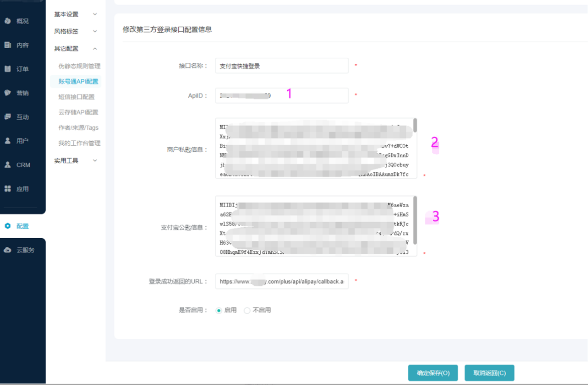Click the 确定保存(O) button
The width and height of the screenshot is (588, 385).
[433, 373]
